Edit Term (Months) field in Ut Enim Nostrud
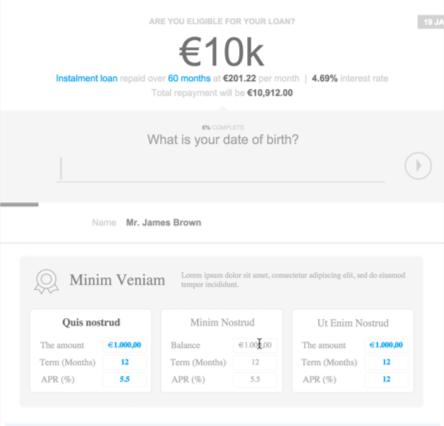 coord(386,362)
